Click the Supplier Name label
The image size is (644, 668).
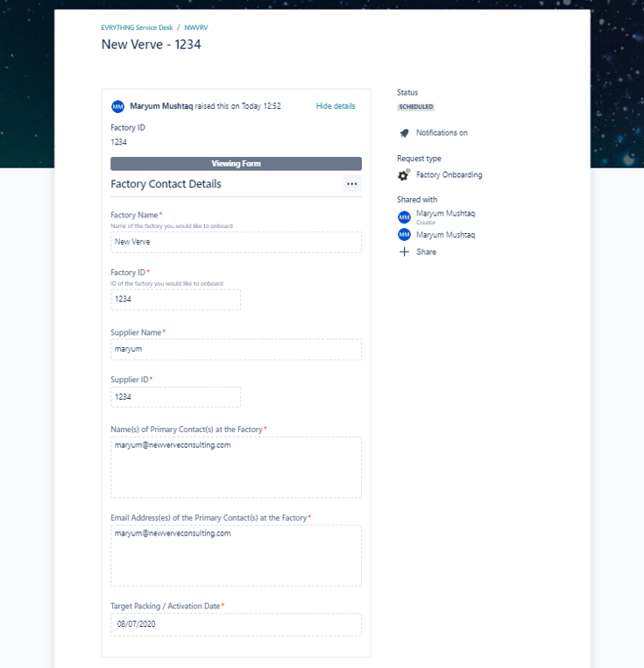(136, 333)
